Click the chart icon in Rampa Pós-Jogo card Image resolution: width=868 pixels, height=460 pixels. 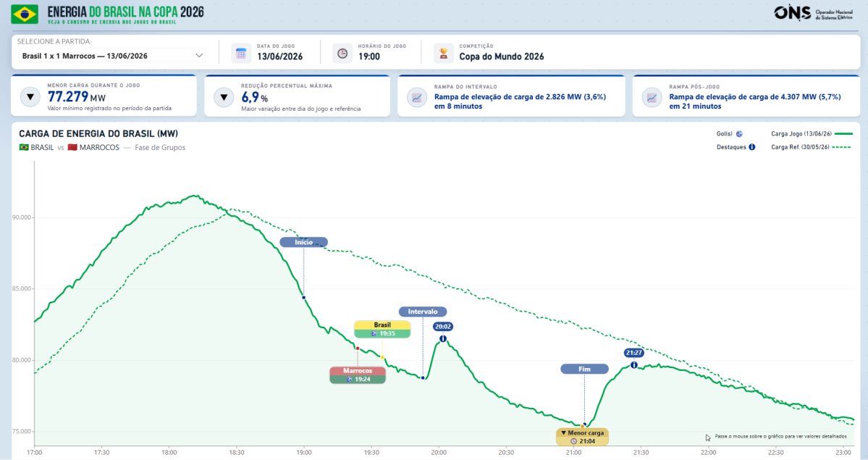[652, 98]
